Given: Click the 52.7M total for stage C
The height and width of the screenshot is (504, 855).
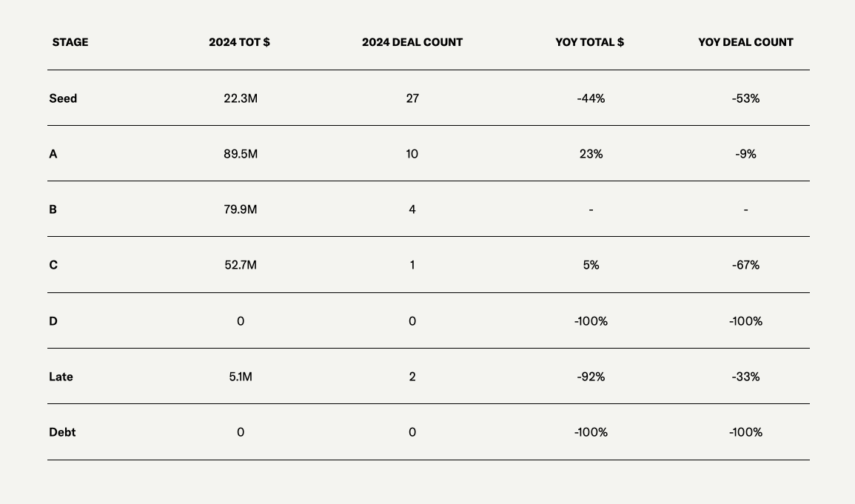Looking at the screenshot, I should pos(241,265).
